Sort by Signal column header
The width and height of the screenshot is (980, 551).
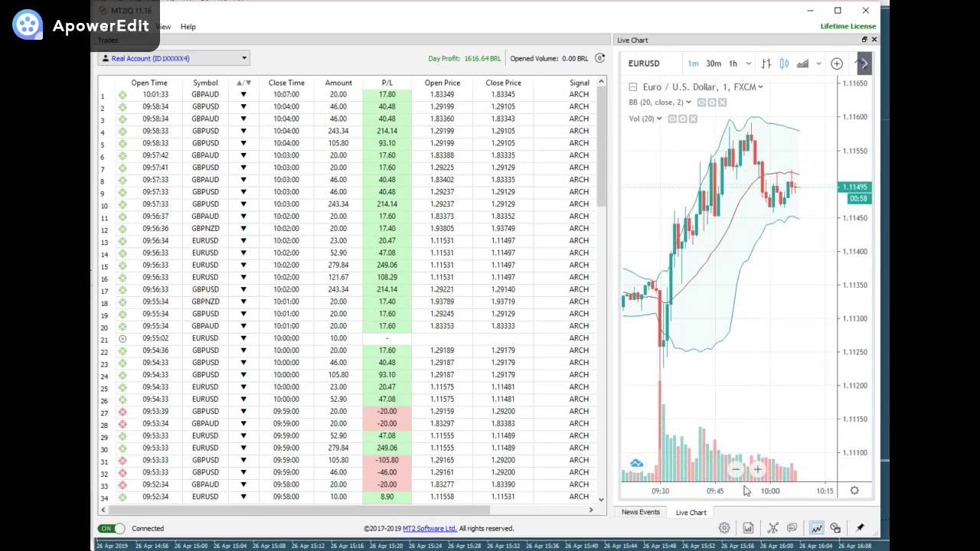[580, 83]
